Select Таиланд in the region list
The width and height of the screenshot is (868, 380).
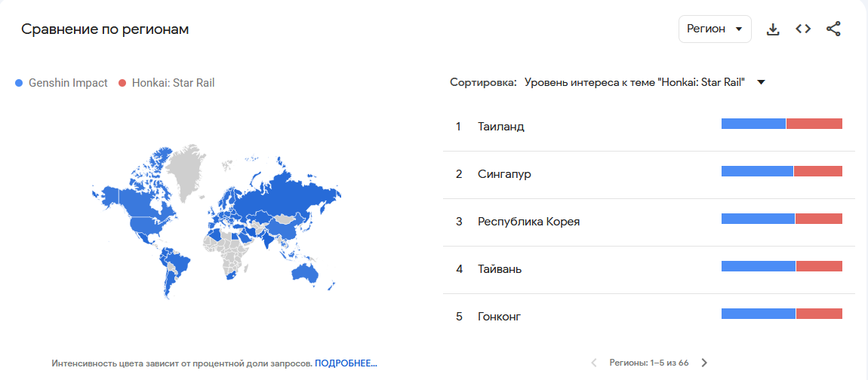click(x=500, y=127)
